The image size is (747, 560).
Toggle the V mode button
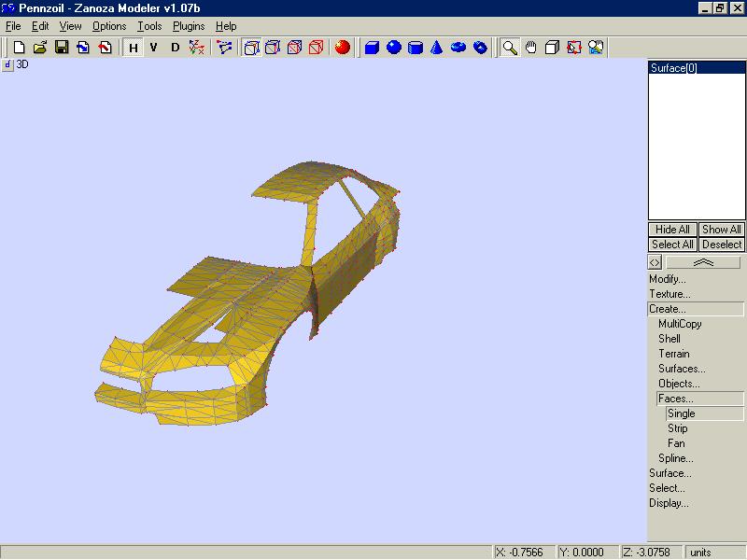pyautogui.click(x=154, y=48)
